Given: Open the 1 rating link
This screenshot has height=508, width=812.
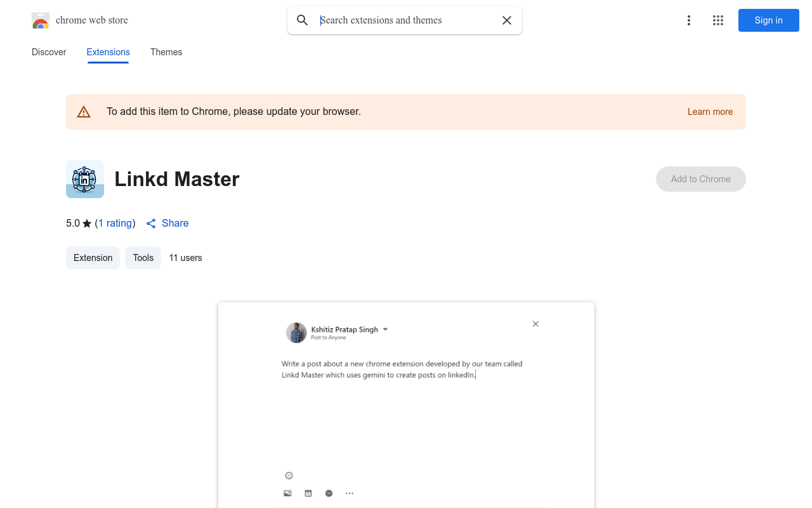Looking at the screenshot, I should point(115,223).
